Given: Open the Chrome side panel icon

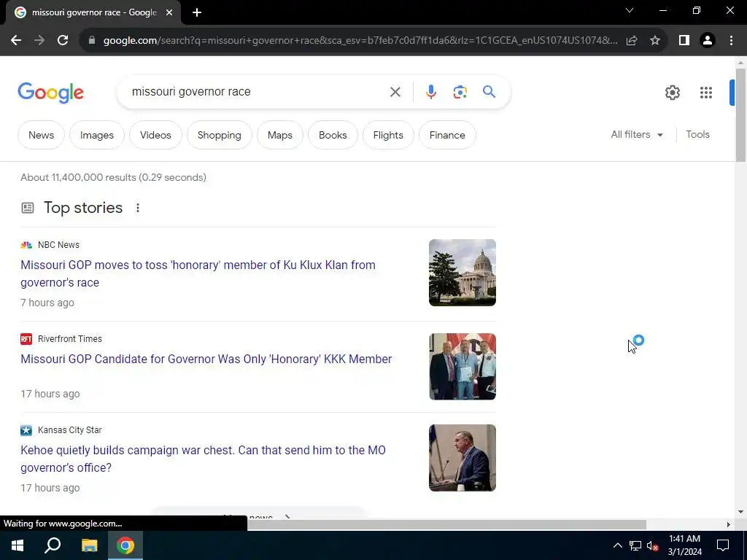Looking at the screenshot, I should 684,41.
